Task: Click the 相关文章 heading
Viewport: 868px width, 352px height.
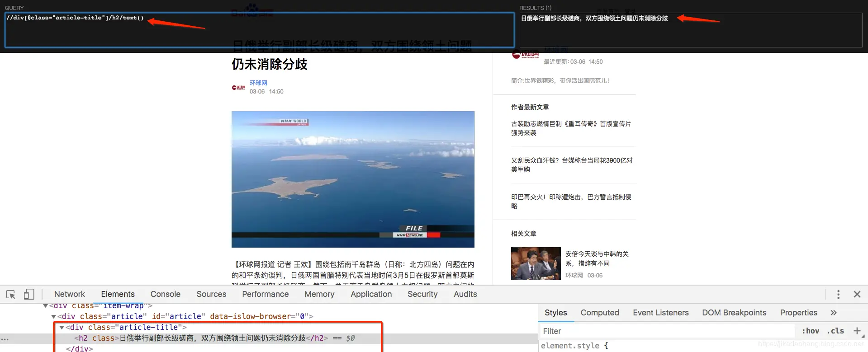Action: pyautogui.click(x=524, y=234)
